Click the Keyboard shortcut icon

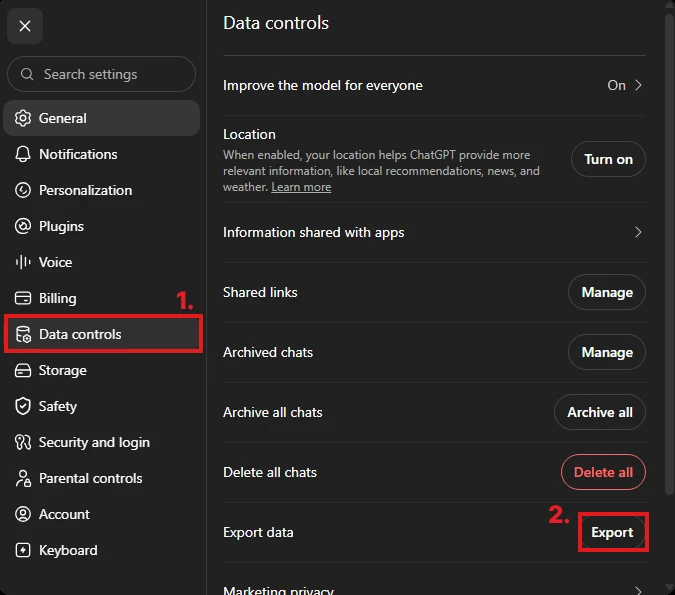pos(23,550)
